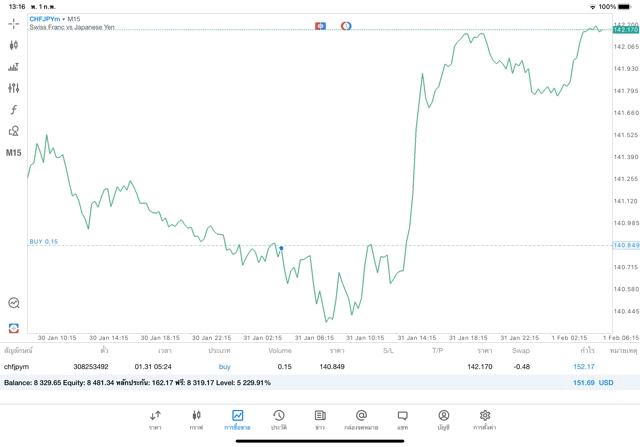Tap the circular clock icon atop chart
The width and height of the screenshot is (640, 447).
click(x=346, y=26)
